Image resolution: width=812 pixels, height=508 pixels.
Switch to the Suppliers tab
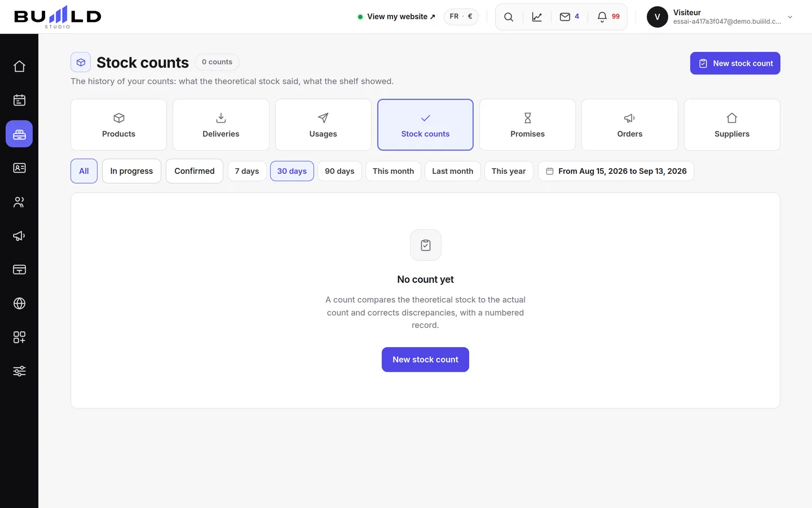click(x=732, y=125)
